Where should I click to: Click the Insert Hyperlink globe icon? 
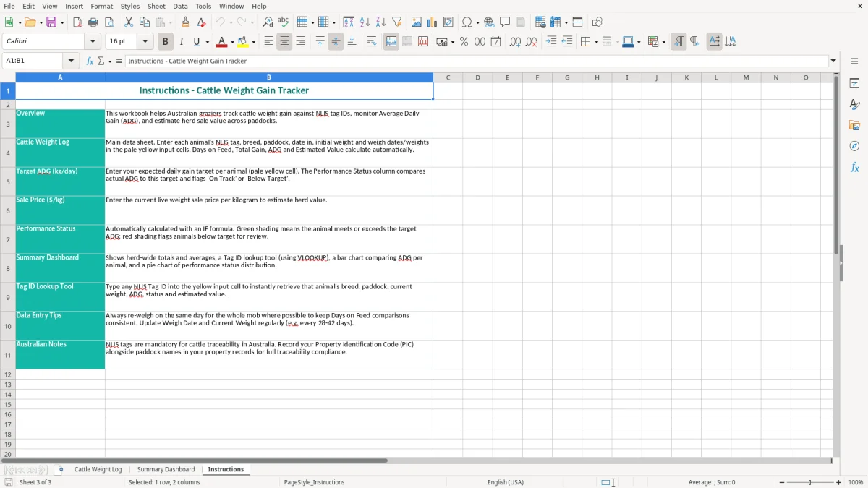click(x=489, y=22)
